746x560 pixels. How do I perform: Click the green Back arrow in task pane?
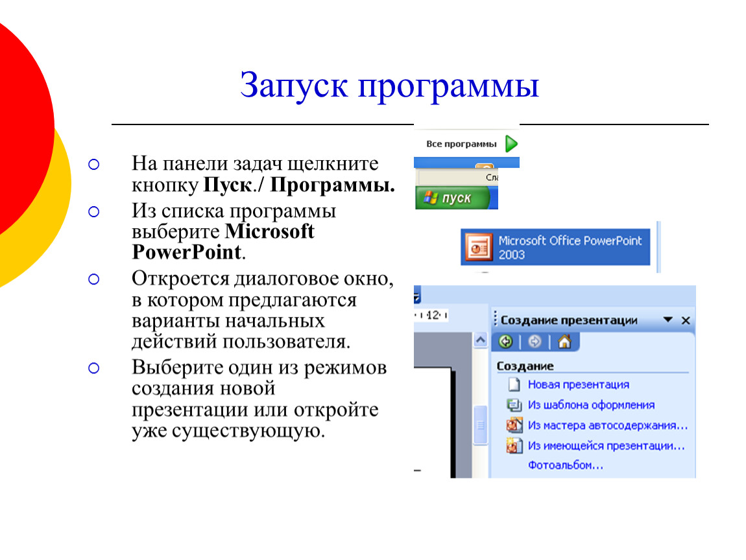point(505,342)
